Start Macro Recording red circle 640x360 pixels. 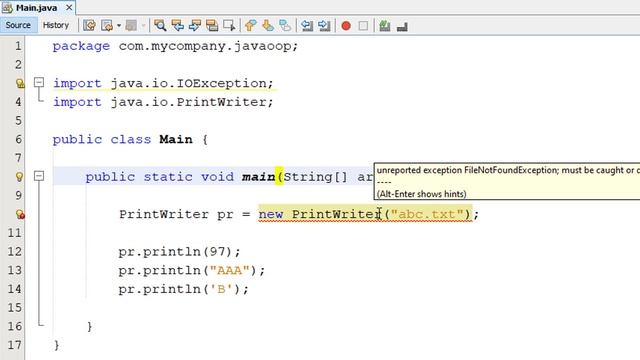pos(346,26)
